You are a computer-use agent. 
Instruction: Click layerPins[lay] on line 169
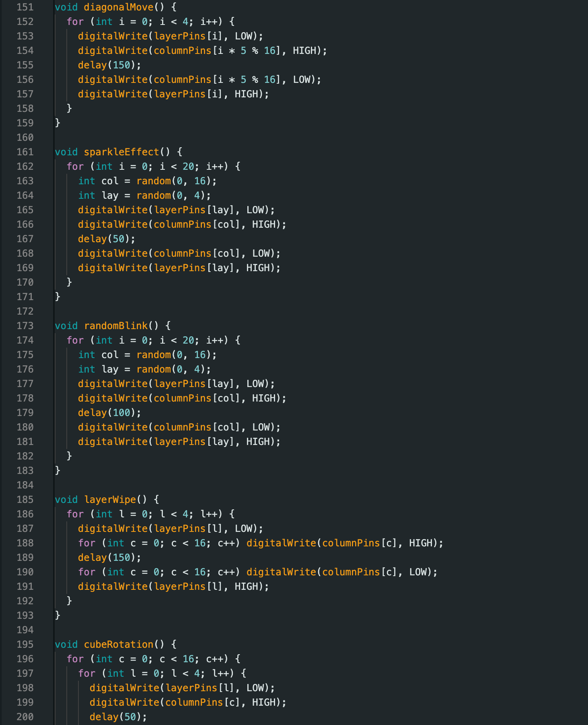coord(194,268)
